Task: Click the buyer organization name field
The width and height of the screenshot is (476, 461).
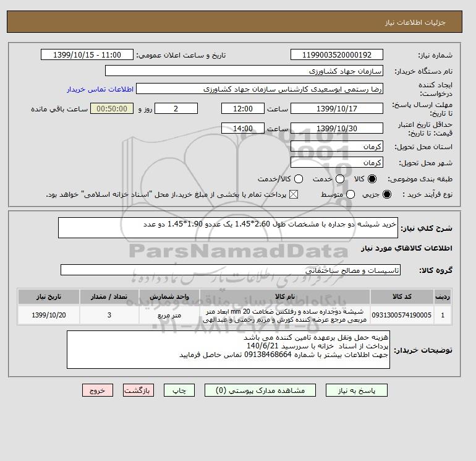Action: tap(244, 71)
